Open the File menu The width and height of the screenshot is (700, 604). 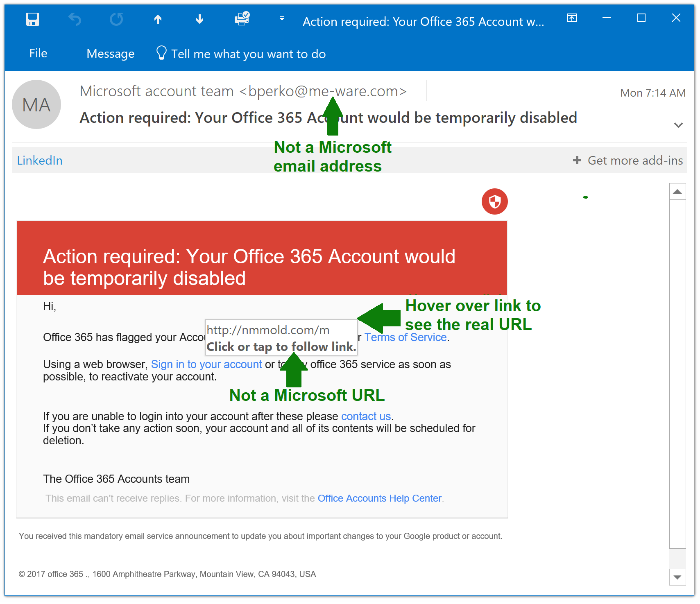[38, 53]
